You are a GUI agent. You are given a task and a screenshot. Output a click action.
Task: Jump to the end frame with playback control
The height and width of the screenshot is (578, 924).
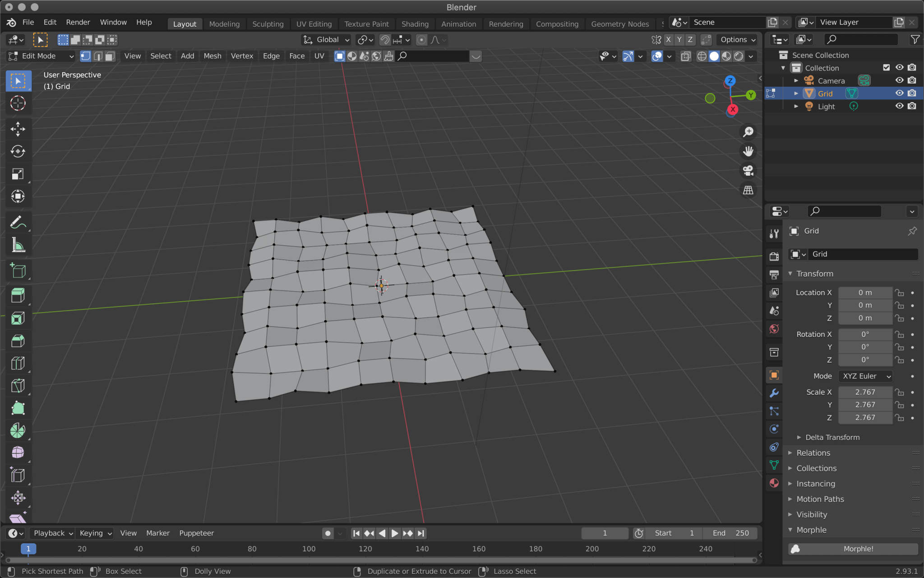click(x=421, y=533)
